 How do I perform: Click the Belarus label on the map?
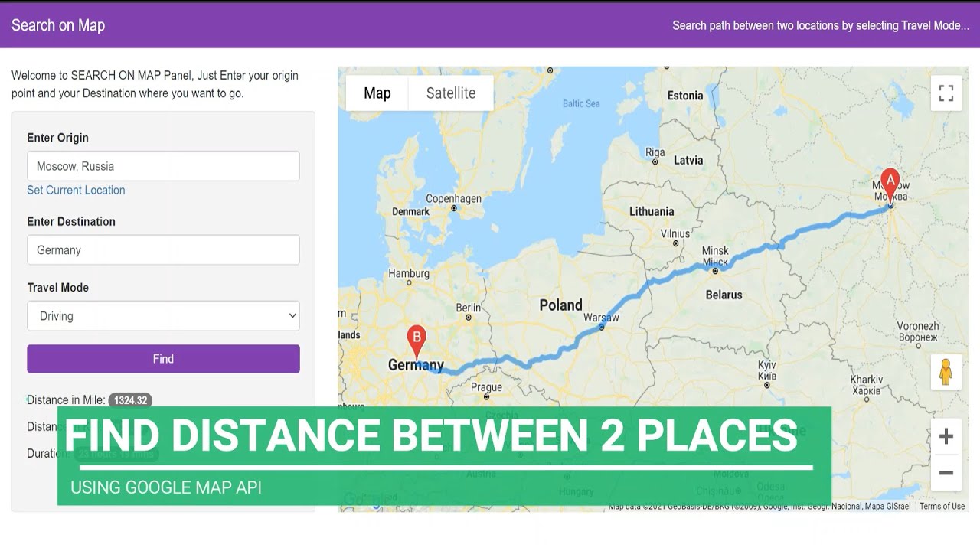(x=724, y=295)
